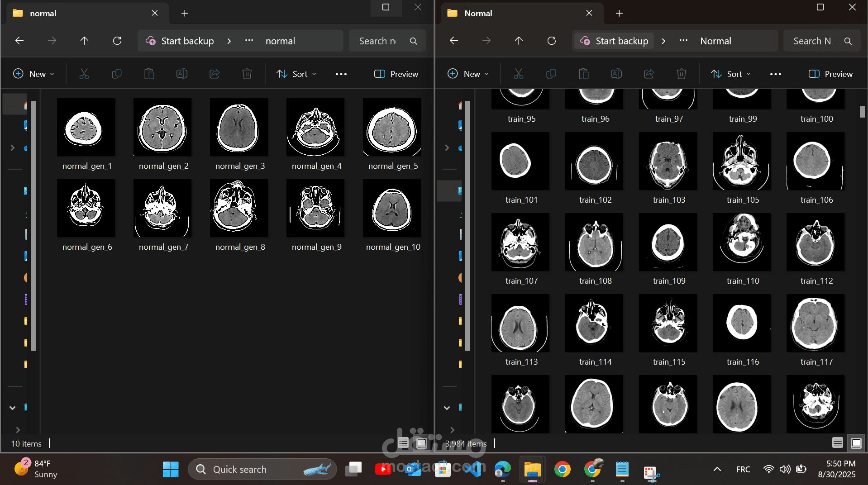Click the Rename icon in right window toolbar
The width and height of the screenshot is (868, 485).
coord(616,74)
